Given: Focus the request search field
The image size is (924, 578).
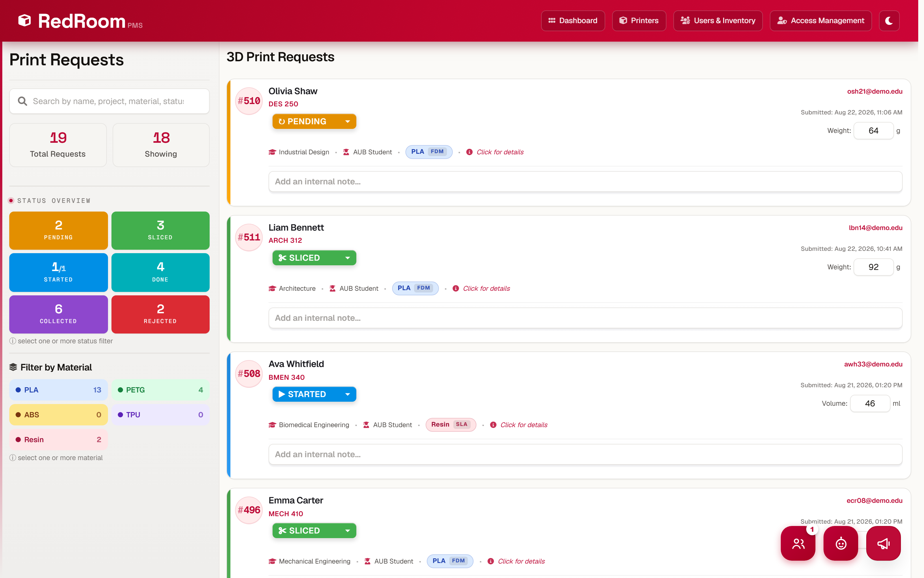Looking at the screenshot, I should pos(109,101).
